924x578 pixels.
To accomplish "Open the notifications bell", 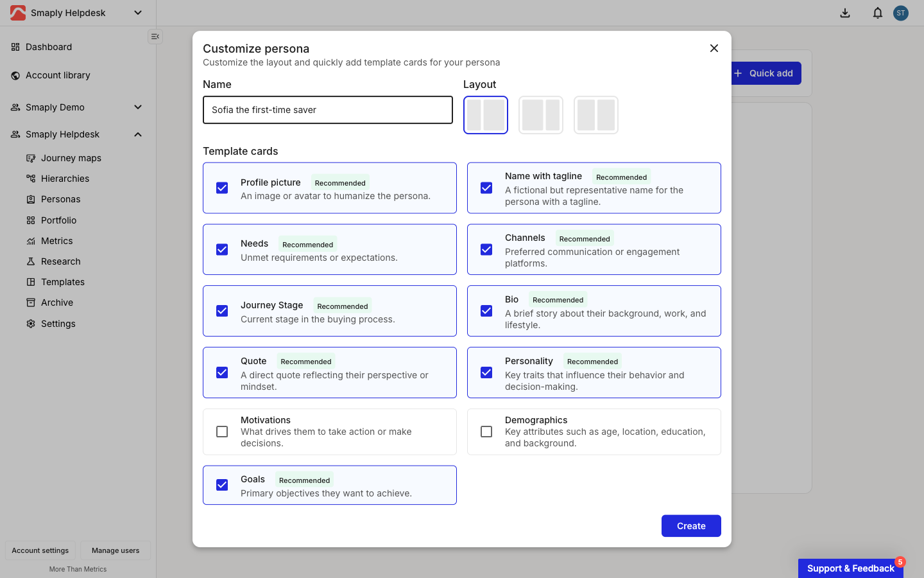I will (877, 13).
